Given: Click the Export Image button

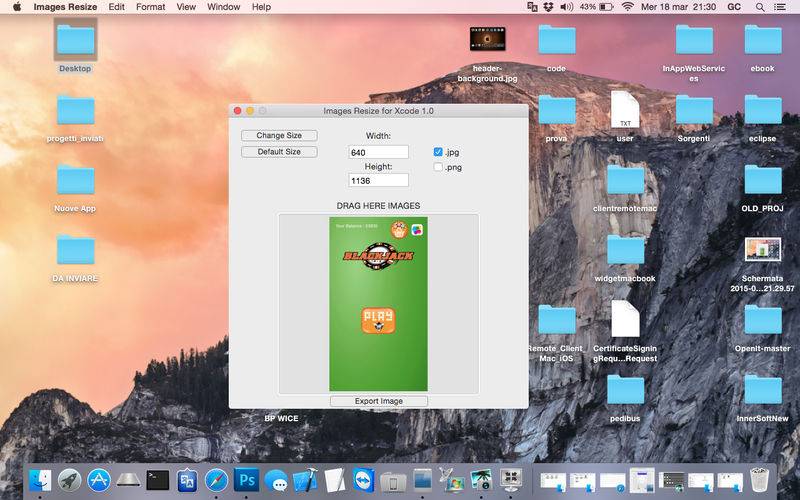Looking at the screenshot, I should [379, 401].
